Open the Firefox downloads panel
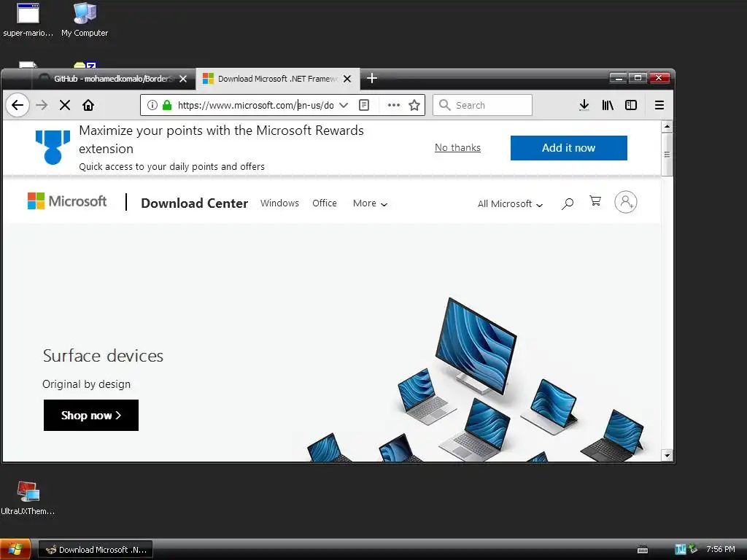This screenshot has height=560, width=747. (584, 105)
